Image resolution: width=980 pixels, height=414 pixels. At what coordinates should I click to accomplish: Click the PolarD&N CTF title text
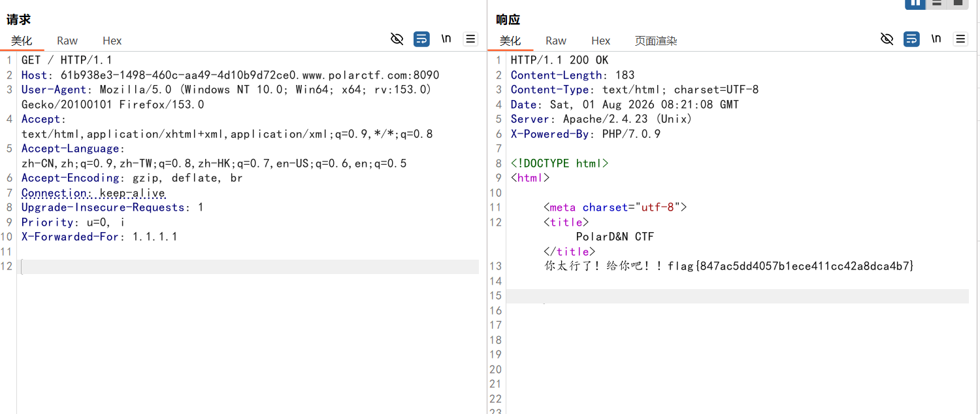[615, 237]
